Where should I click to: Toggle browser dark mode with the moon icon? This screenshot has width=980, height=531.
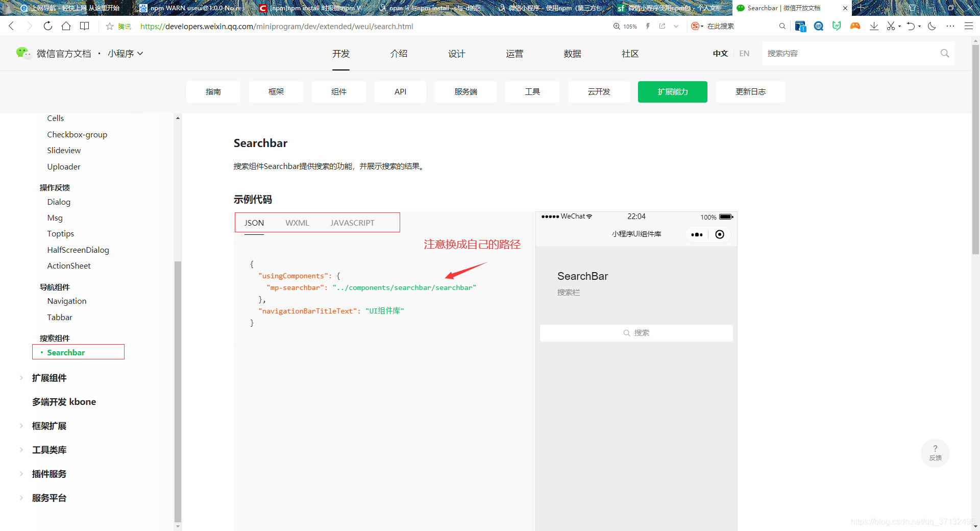932,26
